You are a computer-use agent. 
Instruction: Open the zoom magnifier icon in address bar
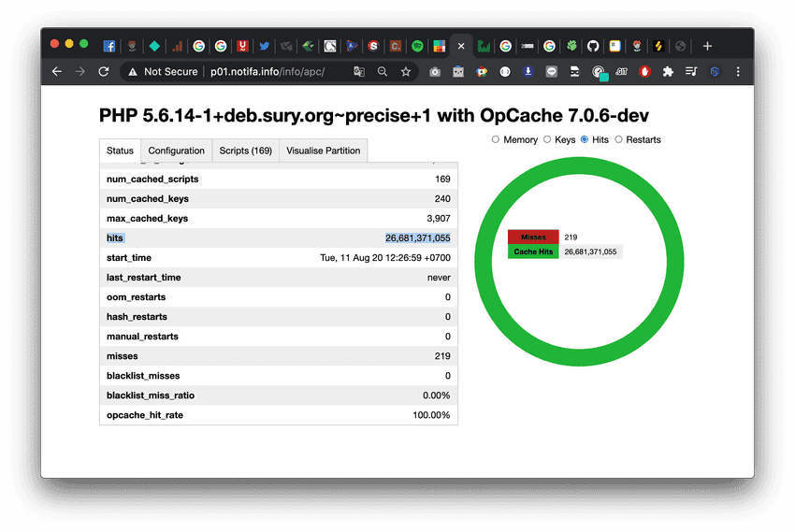(x=383, y=72)
